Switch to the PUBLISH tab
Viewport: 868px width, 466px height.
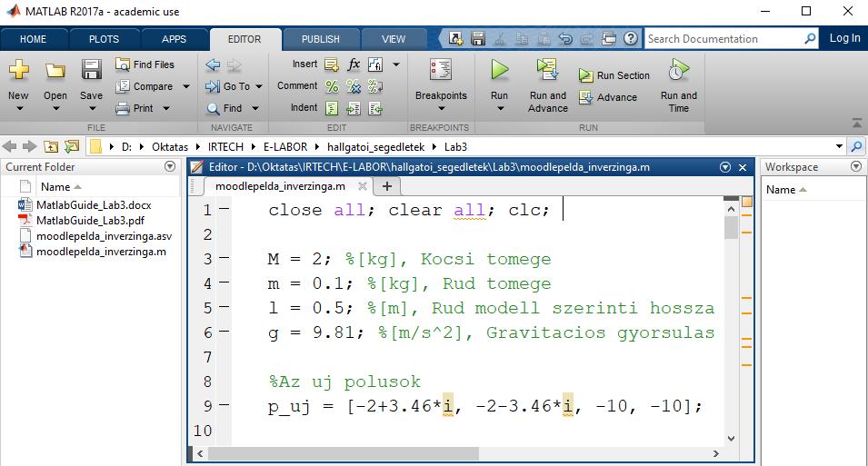[x=321, y=39]
